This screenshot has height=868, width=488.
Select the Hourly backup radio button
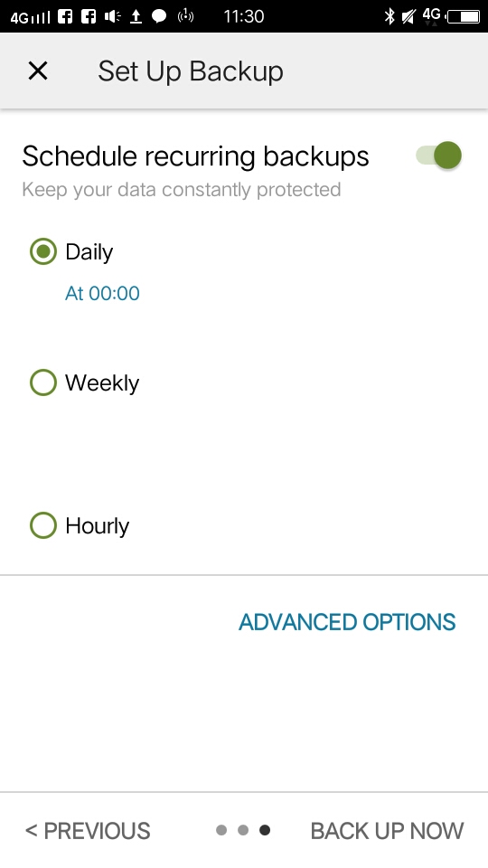[43, 525]
